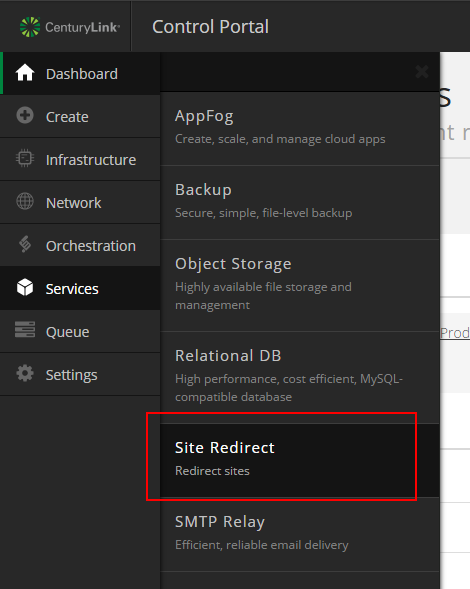Close the Services flyout with the X
470x589 pixels.
click(422, 71)
